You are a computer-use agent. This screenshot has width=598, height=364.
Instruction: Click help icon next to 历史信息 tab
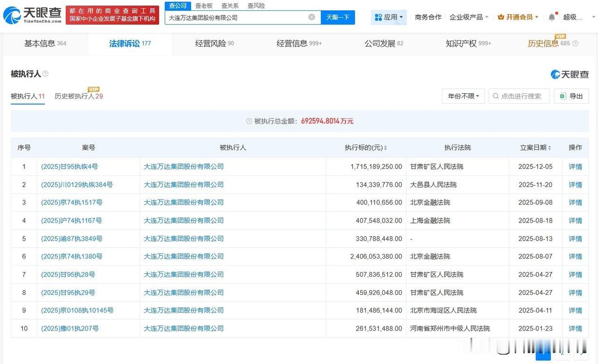[575, 43]
